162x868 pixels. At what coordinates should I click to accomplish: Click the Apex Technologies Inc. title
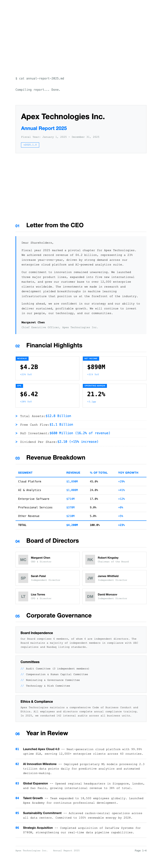click(63, 116)
